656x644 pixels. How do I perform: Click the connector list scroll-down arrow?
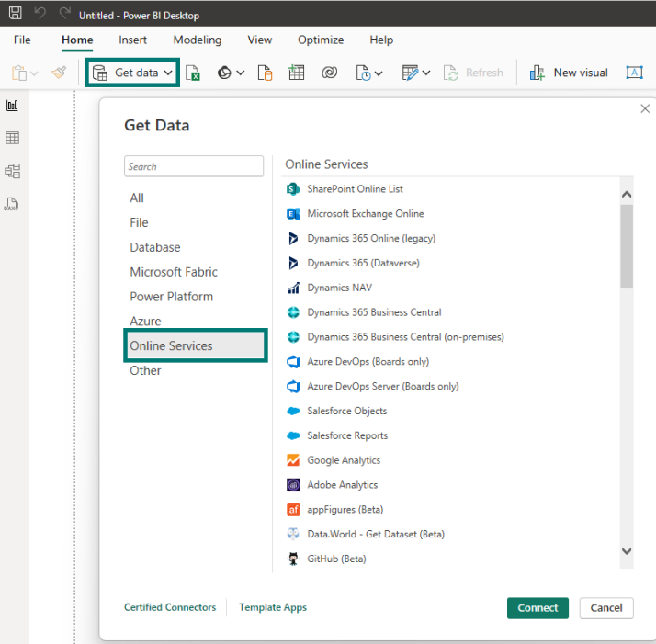(x=627, y=550)
